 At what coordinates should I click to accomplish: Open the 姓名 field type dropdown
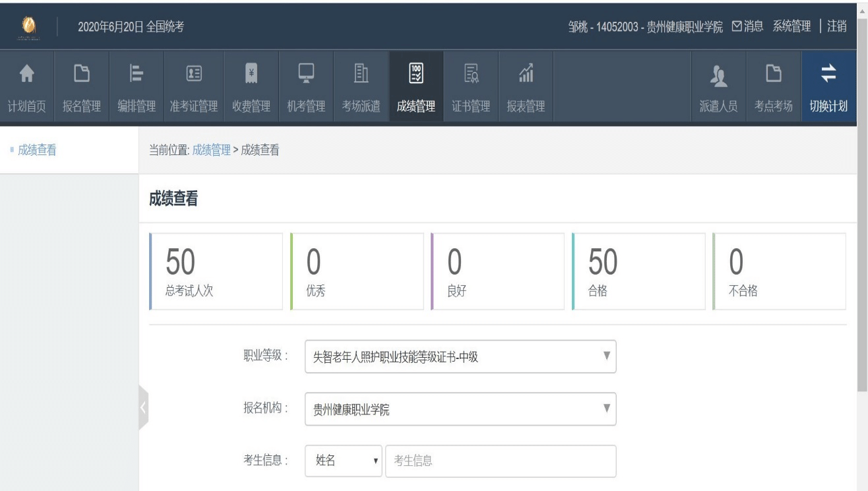tap(344, 461)
